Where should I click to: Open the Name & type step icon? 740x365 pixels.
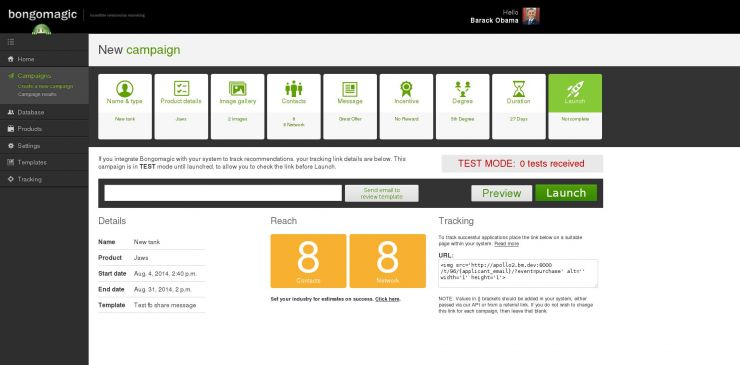(125, 89)
